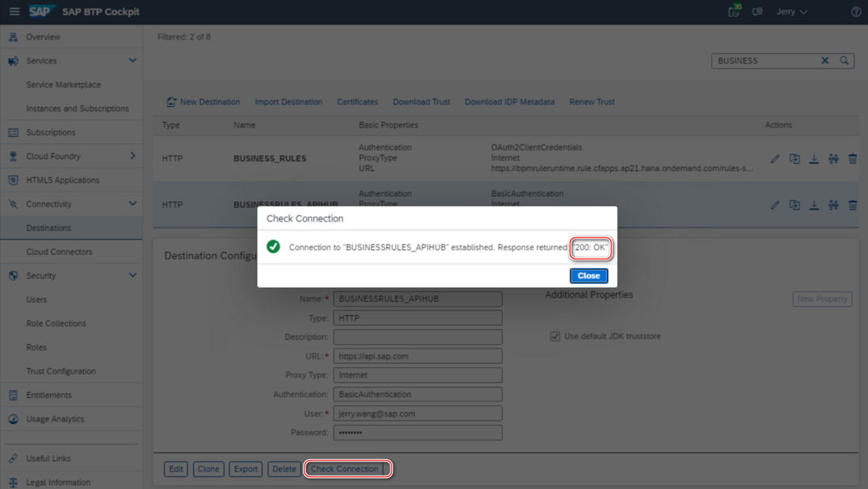
Task: Clone the BUSINESSRULES_APIHUB destination icon
Action: 794,205
